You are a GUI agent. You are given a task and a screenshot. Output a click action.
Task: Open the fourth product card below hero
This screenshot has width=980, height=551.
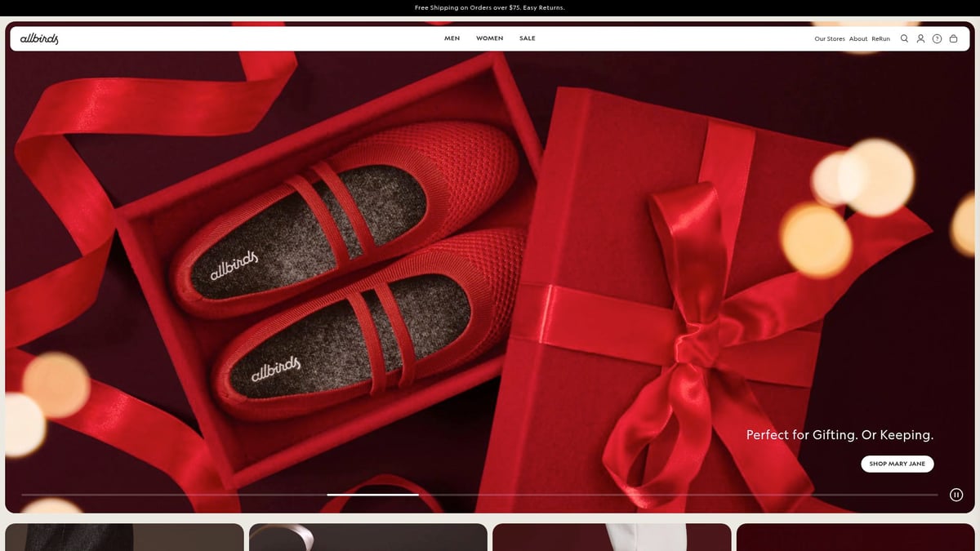click(855, 537)
